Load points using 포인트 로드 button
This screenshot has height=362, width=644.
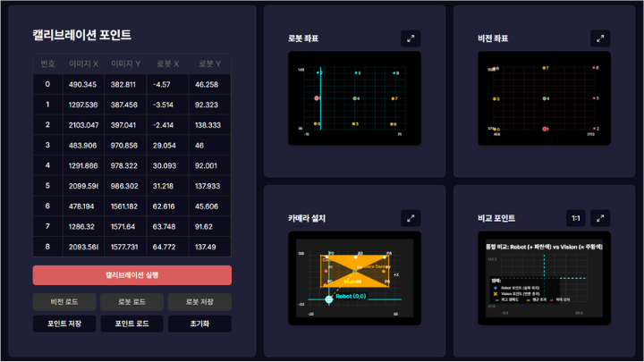pos(131,324)
